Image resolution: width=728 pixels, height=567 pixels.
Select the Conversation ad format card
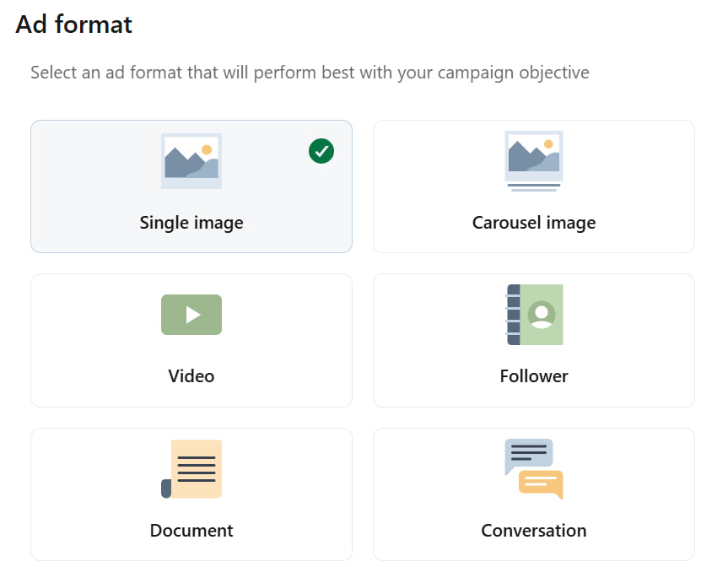point(534,494)
